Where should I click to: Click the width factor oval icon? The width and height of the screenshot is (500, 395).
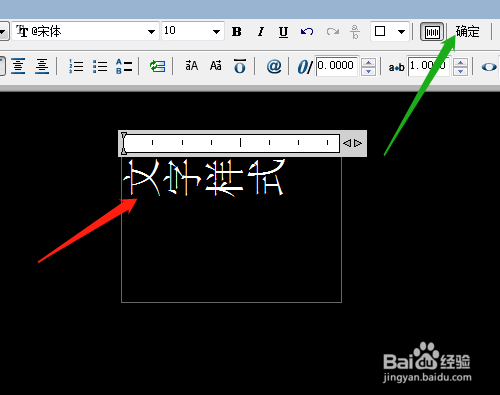489,67
